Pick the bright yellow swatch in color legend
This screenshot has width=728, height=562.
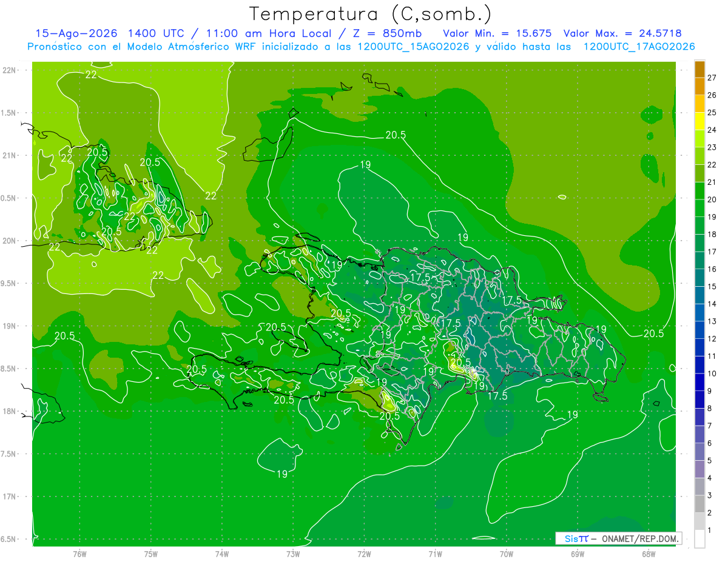(x=700, y=121)
